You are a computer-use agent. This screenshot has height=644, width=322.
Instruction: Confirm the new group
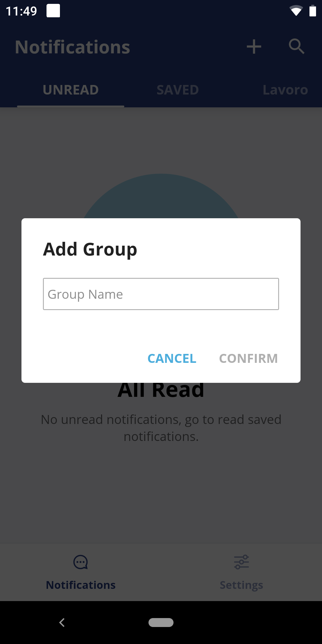click(248, 358)
